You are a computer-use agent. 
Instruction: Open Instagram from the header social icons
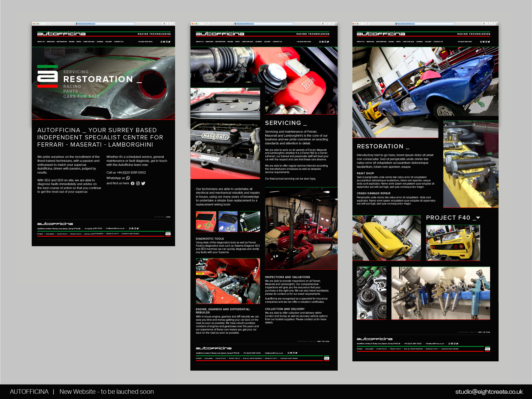tap(167, 42)
